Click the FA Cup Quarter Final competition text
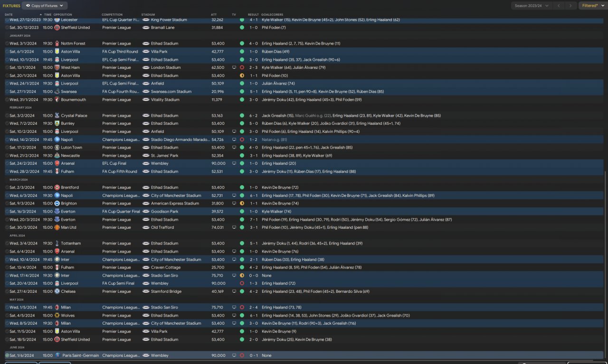This screenshot has width=608, height=364. [121, 212]
